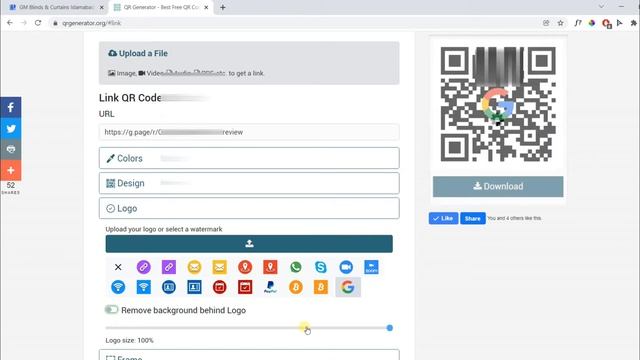Pick the round contact card logo
This screenshot has width=640, height=360.
click(x=169, y=287)
